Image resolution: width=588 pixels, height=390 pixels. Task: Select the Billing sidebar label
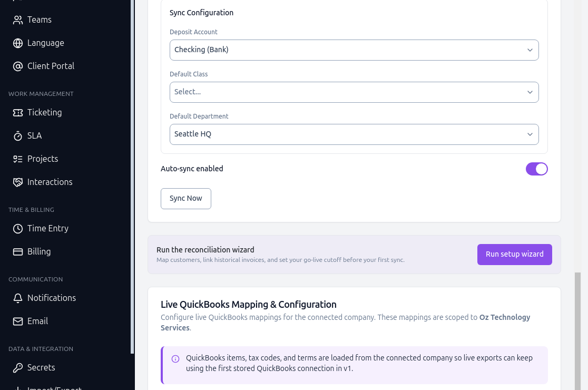pos(39,251)
